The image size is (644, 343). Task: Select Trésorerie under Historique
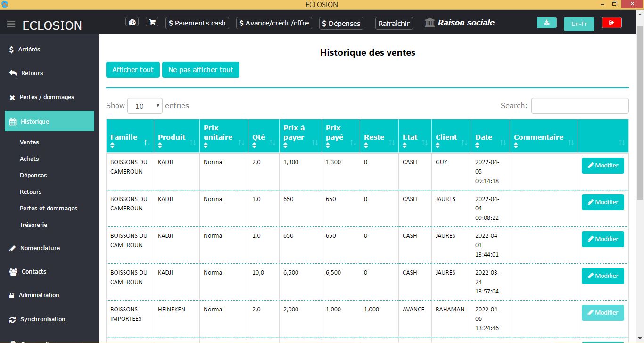point(33,225)
